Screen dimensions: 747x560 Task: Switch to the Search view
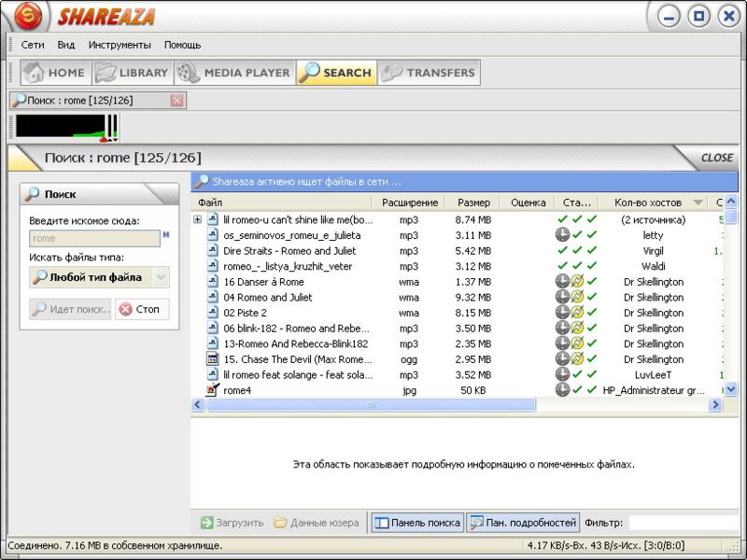click(x=336, y=73)
